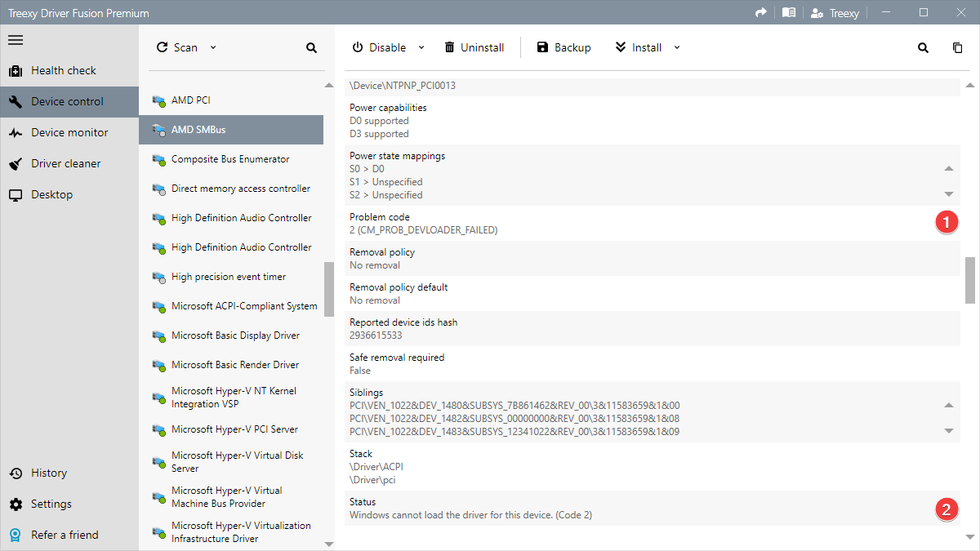Viewport: 980px width, 551px height.
Task: Click the Treexy account icon
Action: [x=817, y=13]
